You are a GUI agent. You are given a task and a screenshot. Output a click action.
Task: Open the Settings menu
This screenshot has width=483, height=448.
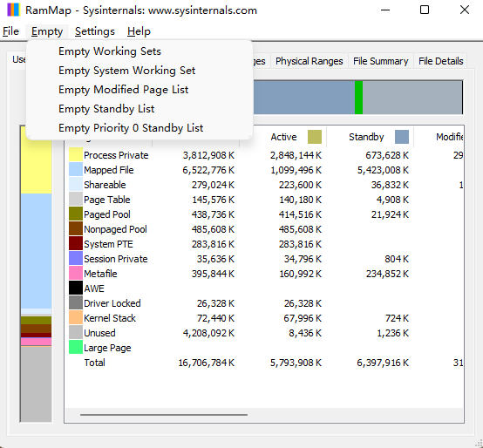point(94,31)
